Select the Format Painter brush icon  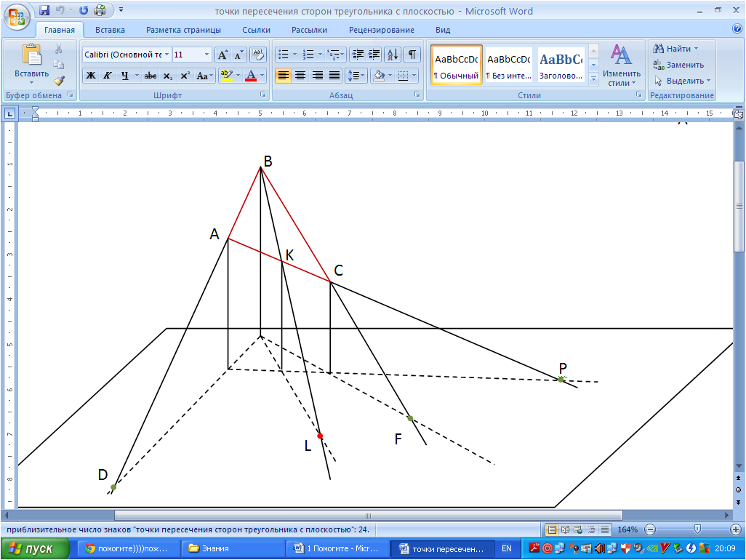click(58, 81)
